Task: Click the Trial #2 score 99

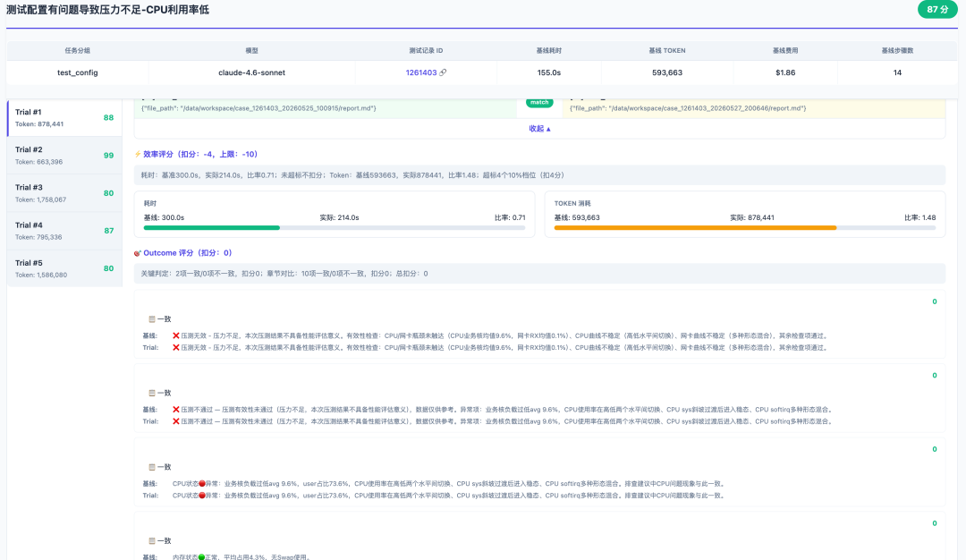Action: click(x=108, y=156)
